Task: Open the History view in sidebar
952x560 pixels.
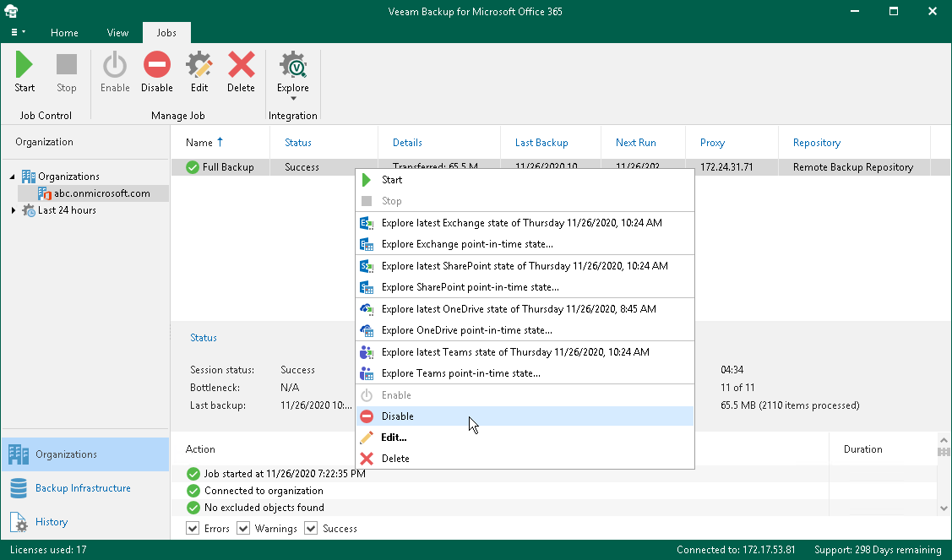Action: (52, 522)
